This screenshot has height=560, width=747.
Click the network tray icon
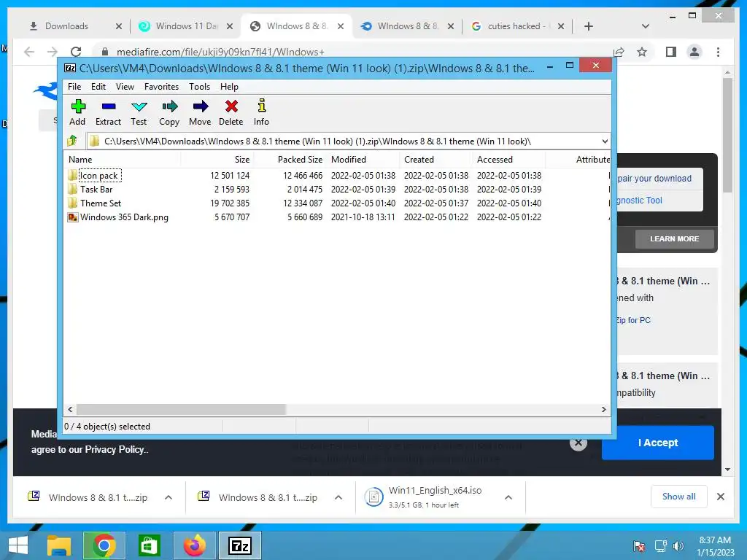[x=659, y=545]
